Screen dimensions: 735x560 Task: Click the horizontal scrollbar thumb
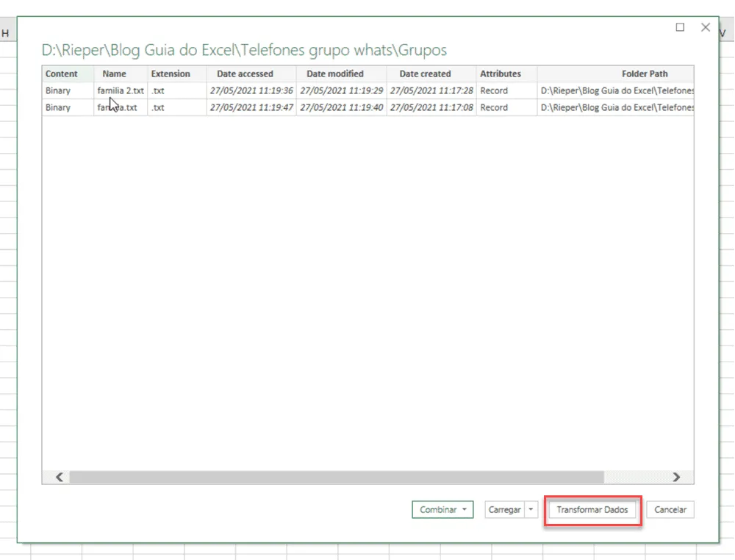click(x=337, y=477)
